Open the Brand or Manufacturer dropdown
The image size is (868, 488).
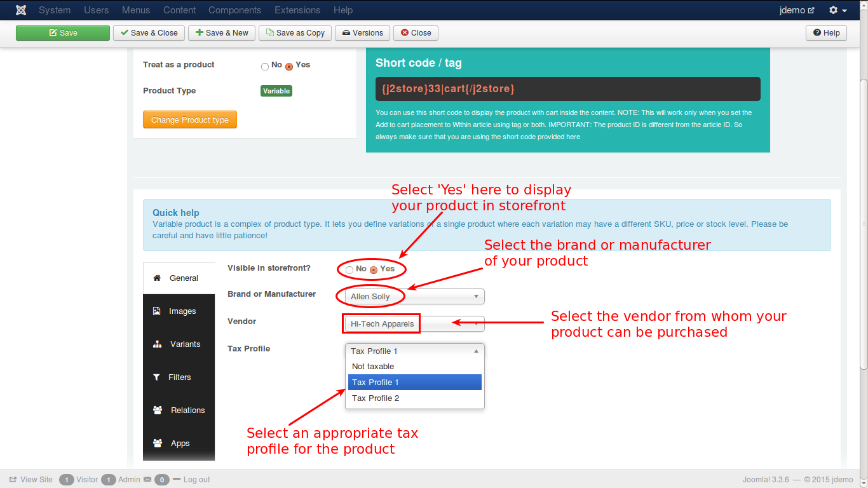[x=415, y=297]
